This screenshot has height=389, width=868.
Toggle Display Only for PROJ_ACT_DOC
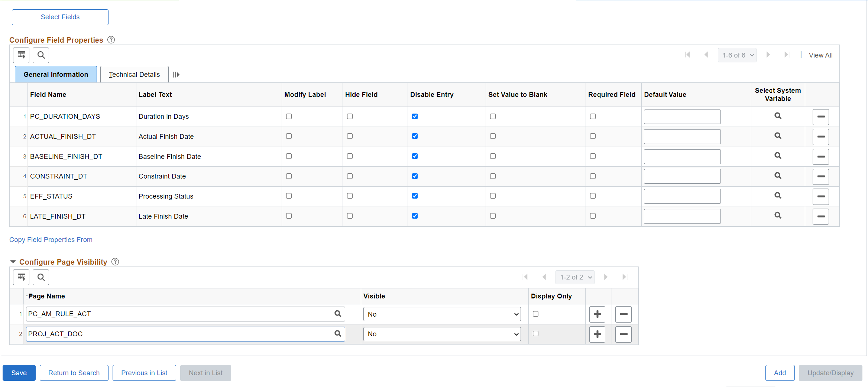535,334
